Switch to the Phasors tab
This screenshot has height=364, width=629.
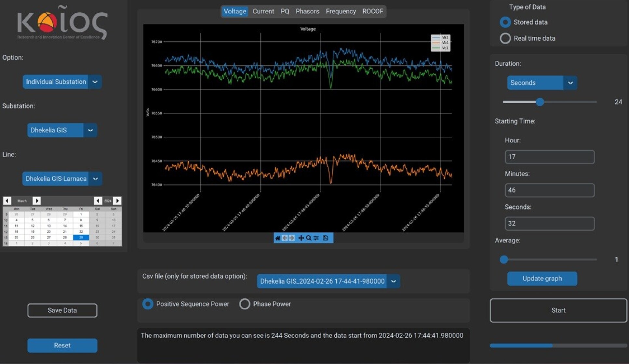307,11
